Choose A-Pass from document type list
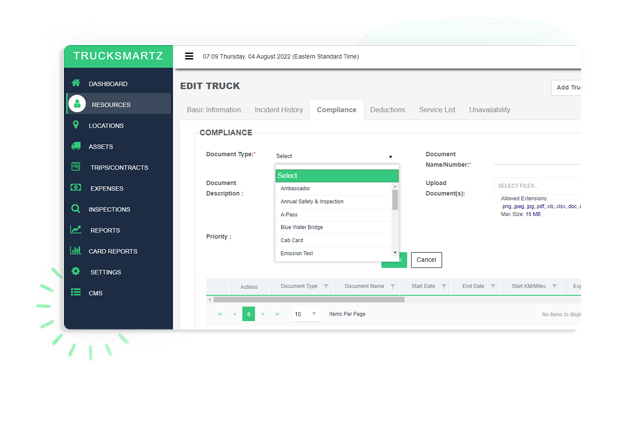Viewport: 630px width, 434px height. click(x=333, y=215)
